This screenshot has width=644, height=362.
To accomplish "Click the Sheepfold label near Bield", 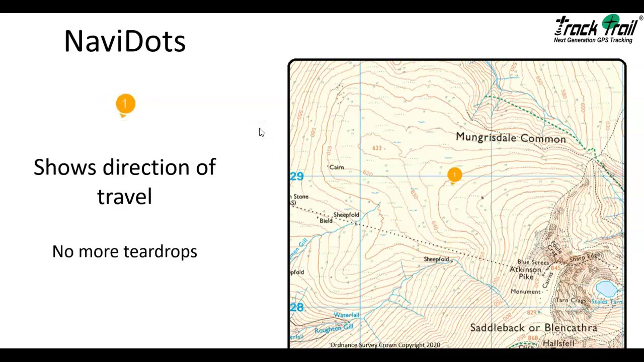I will [346, 215].
